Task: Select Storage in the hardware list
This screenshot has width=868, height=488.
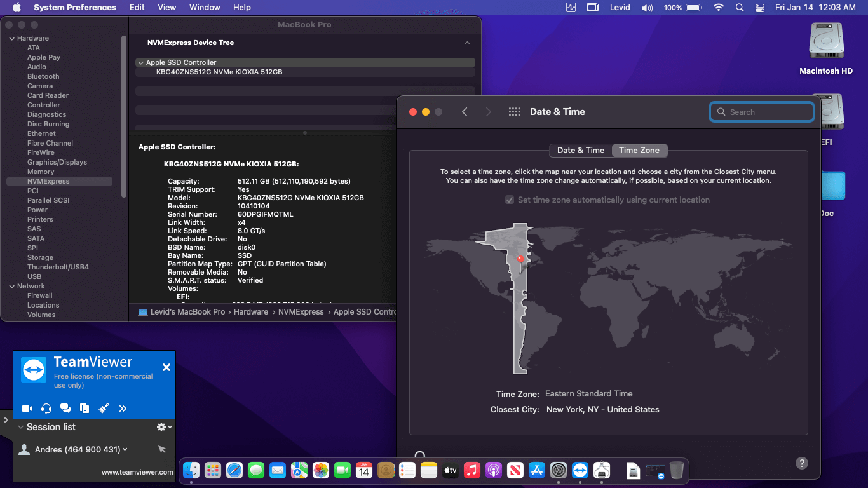Action: click(x=40, y=257)
